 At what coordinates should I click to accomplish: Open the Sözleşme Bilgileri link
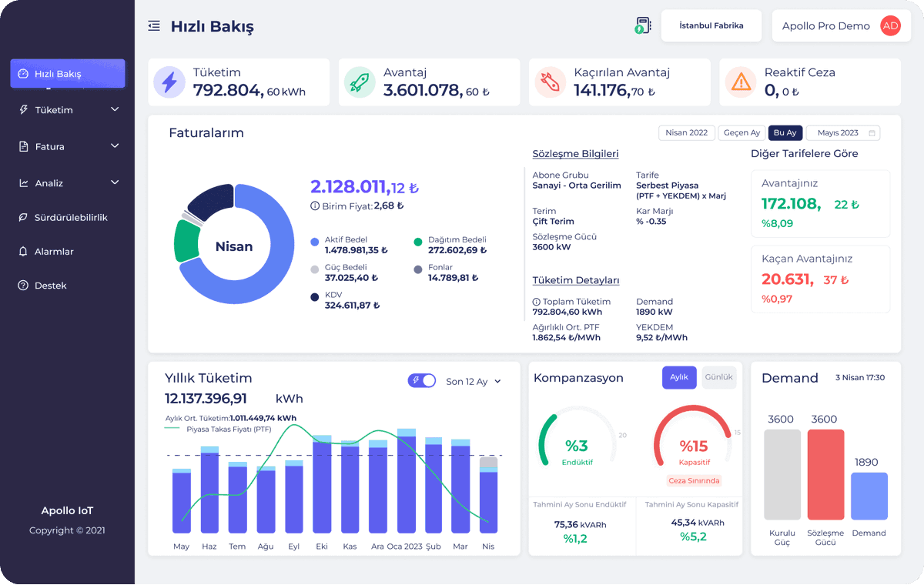pyautogui.click(x=576, y=154)
